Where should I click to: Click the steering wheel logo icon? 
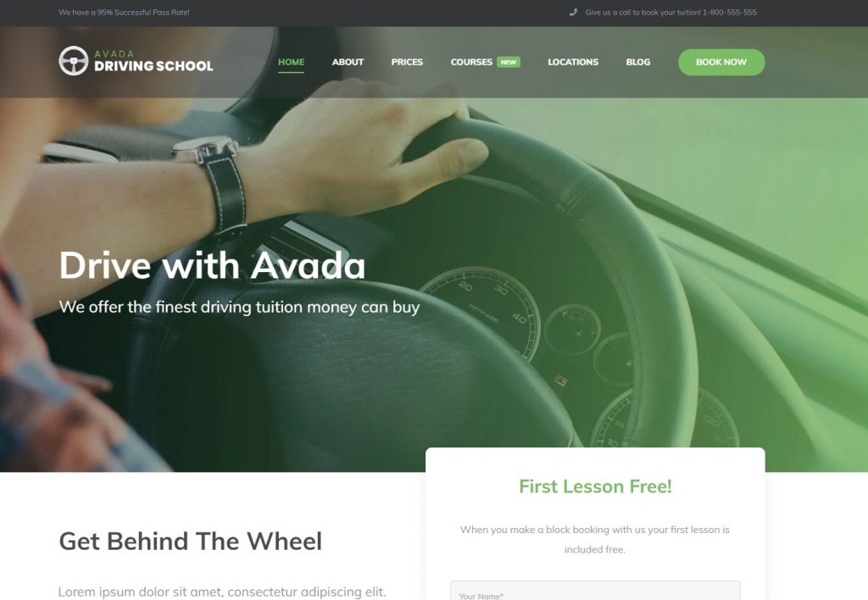(73, 60)
